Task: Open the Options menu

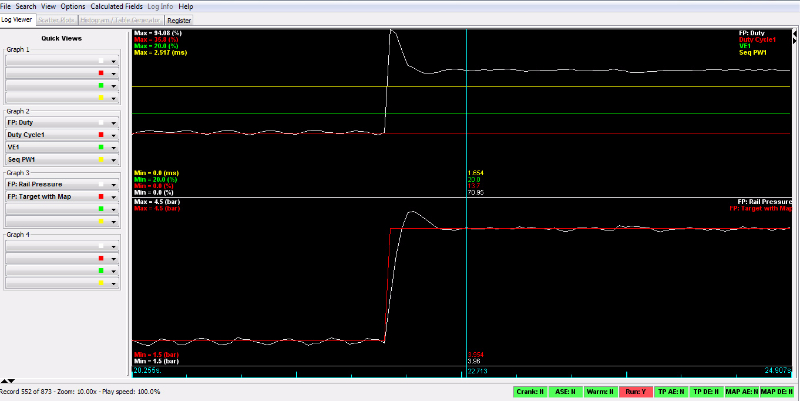Action: (73, 6)
